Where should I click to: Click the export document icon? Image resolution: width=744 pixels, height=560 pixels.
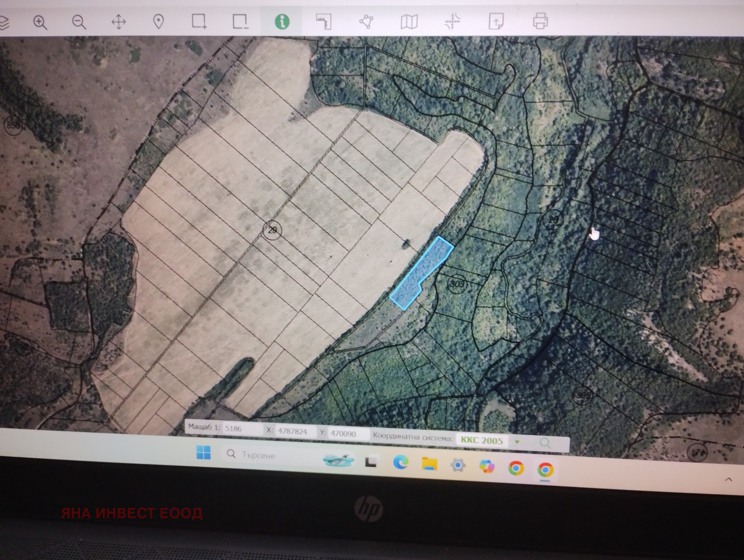(496, 21)
